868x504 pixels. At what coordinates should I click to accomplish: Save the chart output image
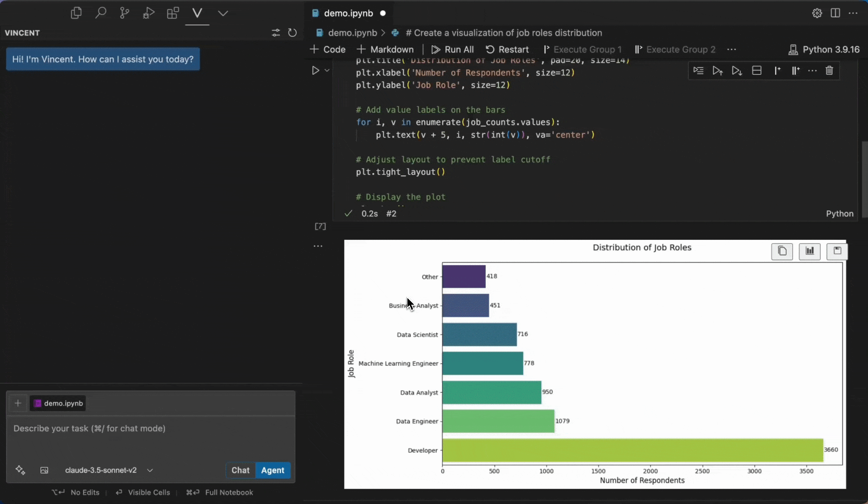click(837, 252)
